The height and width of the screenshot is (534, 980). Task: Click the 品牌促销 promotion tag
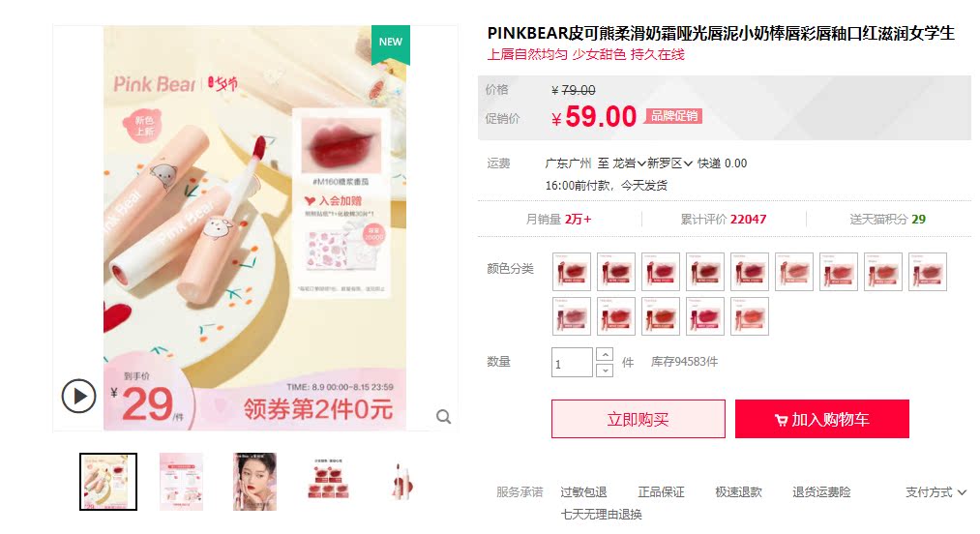click(x=673, y=116)
